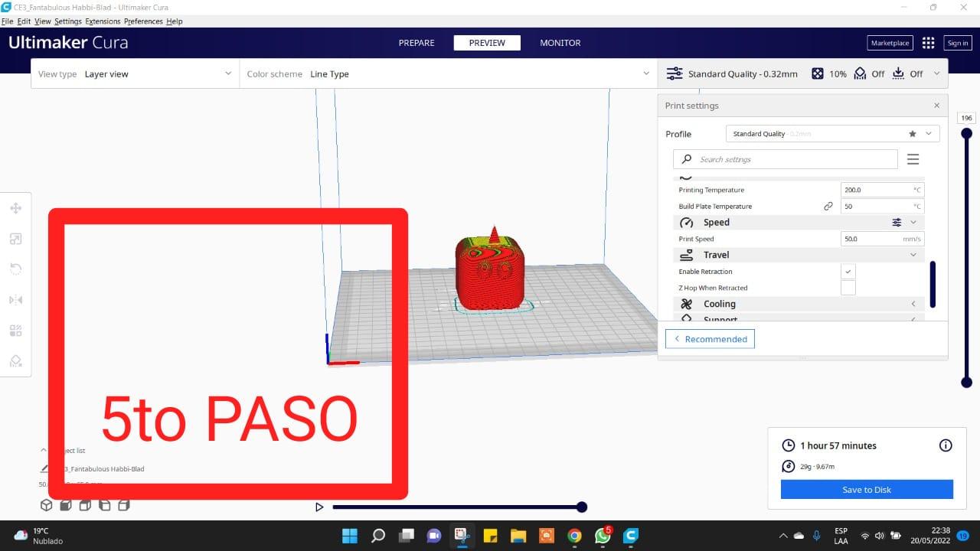Switch camera to the top view
The image size is (980, 551).
tap(85, 505)
